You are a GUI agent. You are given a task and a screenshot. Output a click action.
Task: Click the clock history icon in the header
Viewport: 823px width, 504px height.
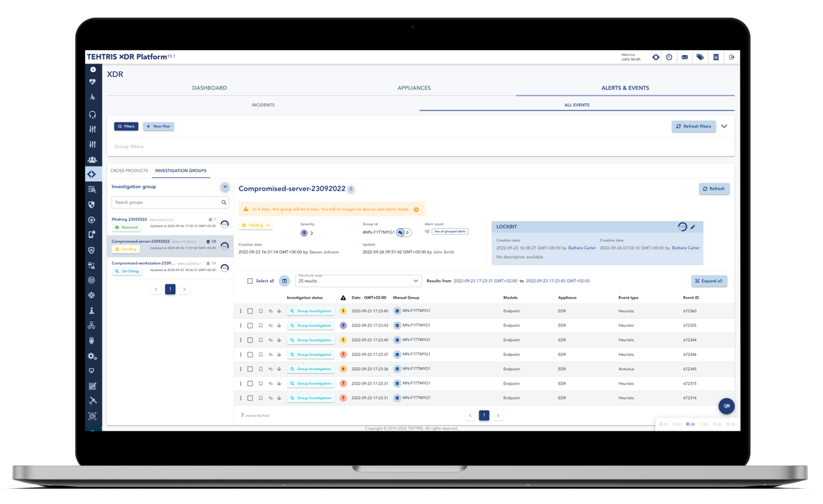point(669,57)
